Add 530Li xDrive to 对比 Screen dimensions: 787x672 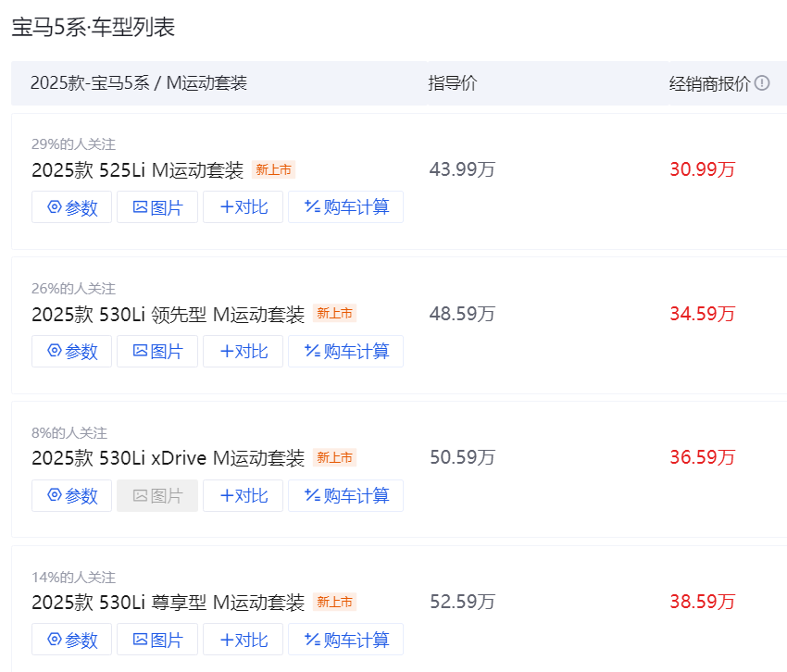pos(243,496)
